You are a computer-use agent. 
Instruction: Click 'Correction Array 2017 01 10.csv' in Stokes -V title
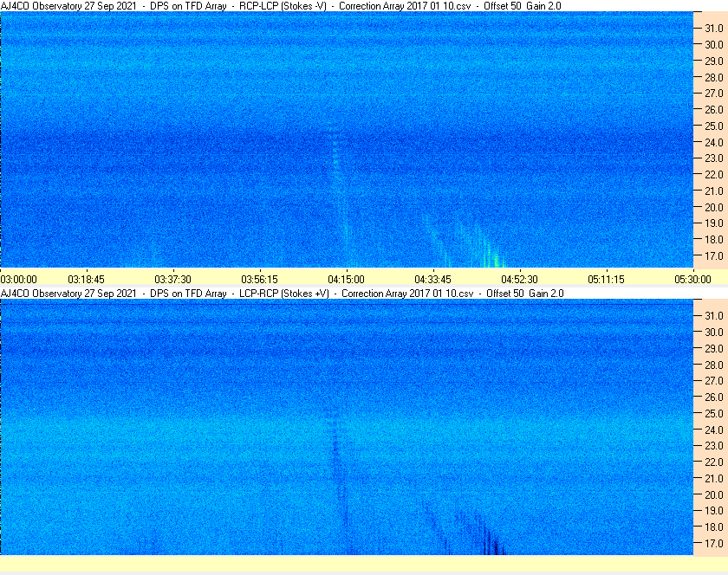(x=405, y=6)
